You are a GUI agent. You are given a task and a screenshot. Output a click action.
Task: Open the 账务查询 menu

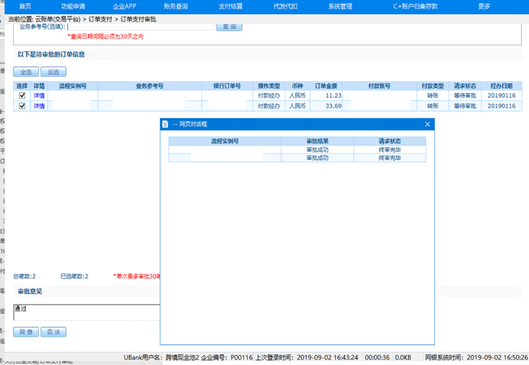coord(176,6)
